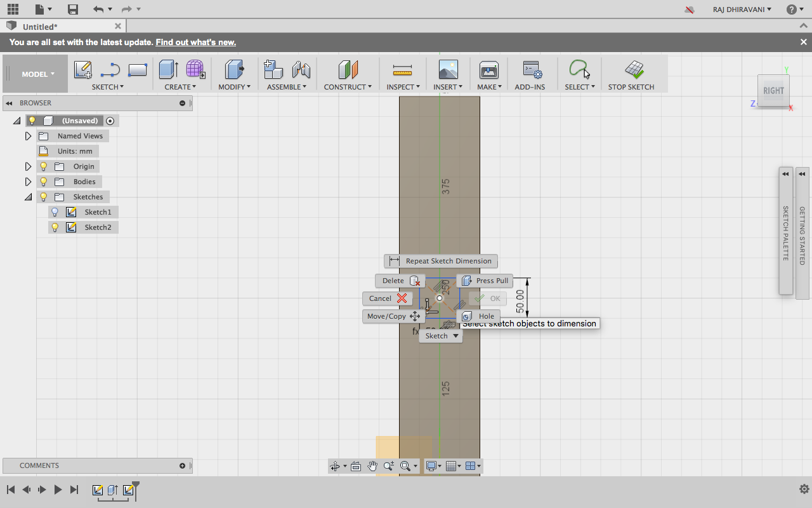
Task: Choose Hole in marking menu
Action: [478, 316]
